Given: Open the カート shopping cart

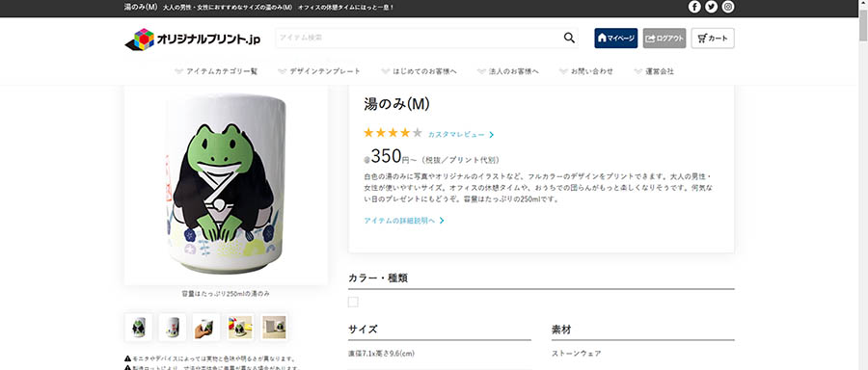Looking at the screenshot, I should pos(713,39).
